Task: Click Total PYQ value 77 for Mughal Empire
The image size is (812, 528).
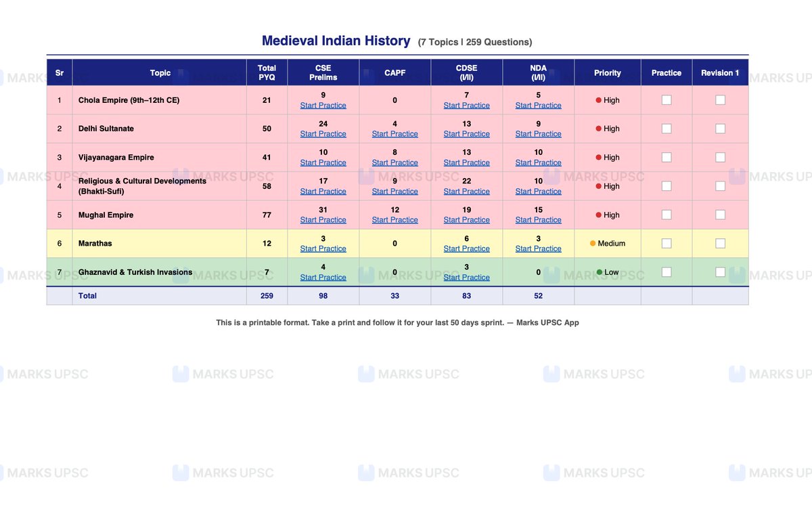Action: pos(267,215)
